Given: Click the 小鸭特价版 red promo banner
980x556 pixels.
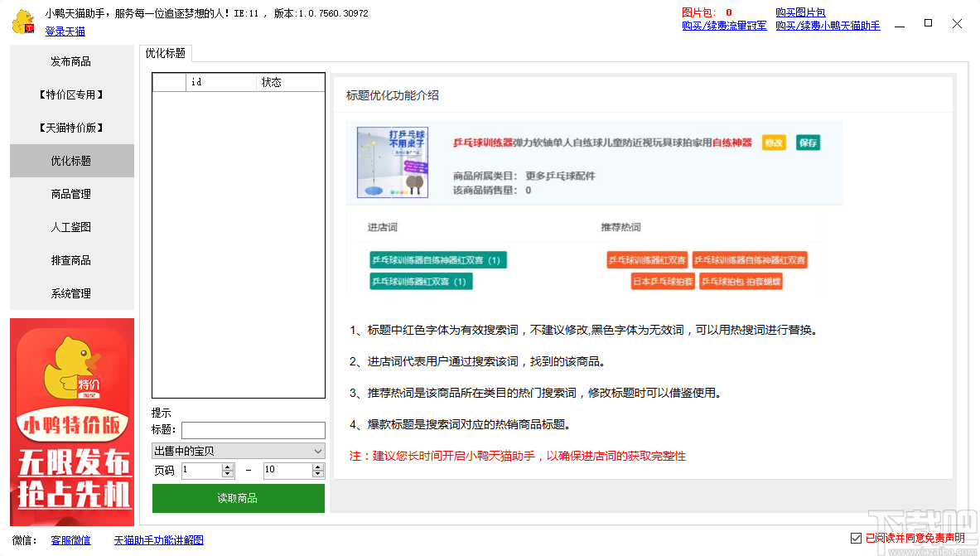Looking at the screenshot, I should 72,422.
